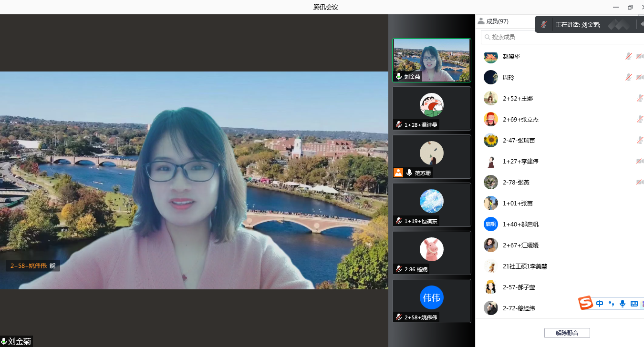Click the orange host icon on 范苏珊's tile
644x347 pixels.
398,173
